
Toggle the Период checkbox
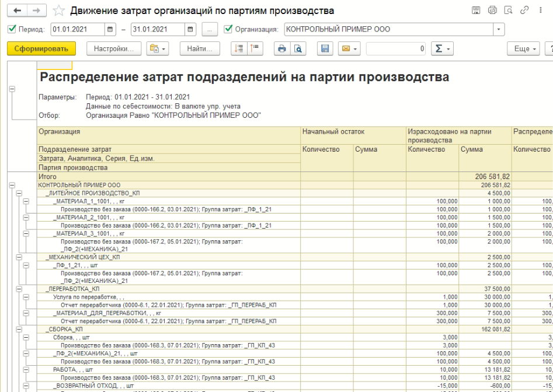pyautogui.click(x=12, y=29)
